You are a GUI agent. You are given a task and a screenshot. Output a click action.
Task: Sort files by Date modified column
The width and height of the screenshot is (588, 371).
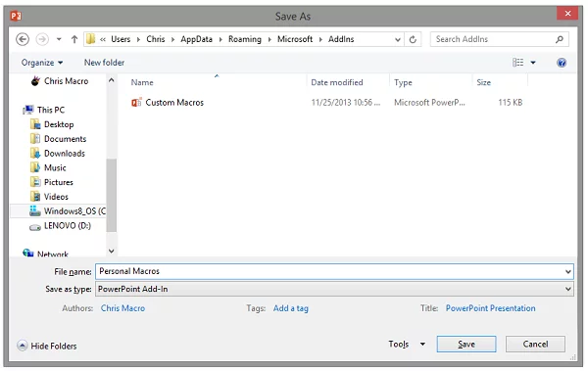[337, 82]
